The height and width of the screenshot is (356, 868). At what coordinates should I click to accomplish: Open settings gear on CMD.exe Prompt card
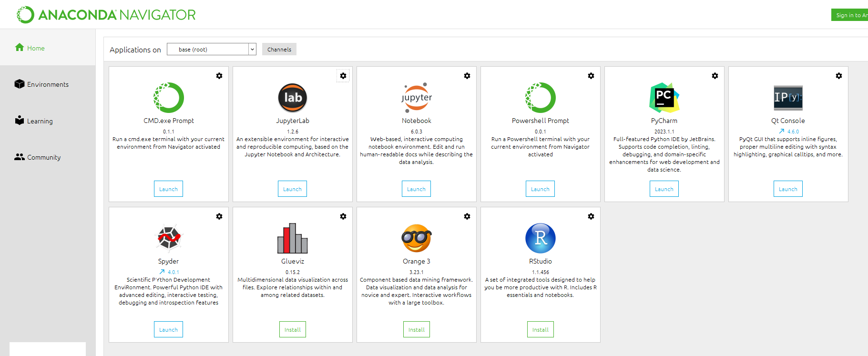click(219, 76)
